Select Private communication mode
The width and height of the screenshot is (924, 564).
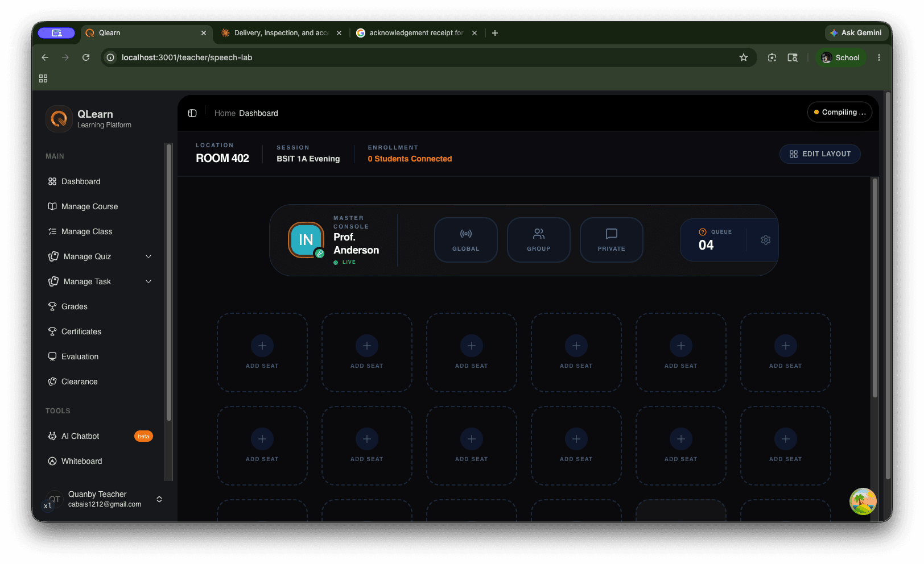(612, 240)
